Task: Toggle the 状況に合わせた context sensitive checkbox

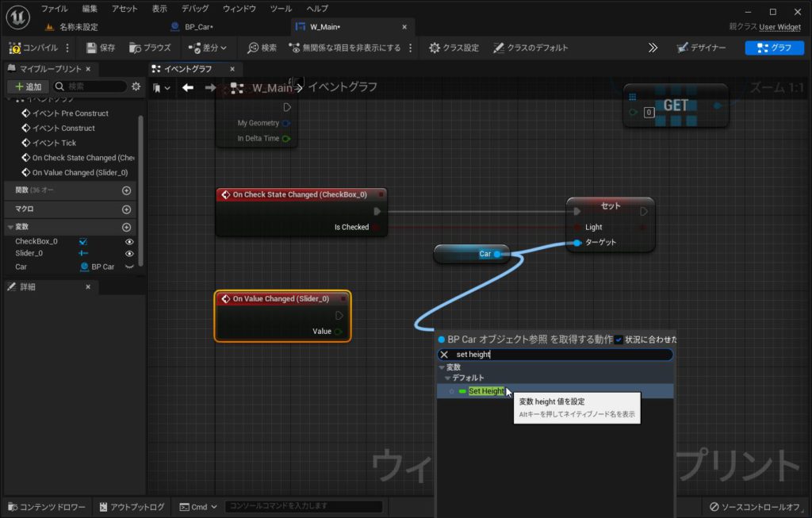Action: click(619, 340)
